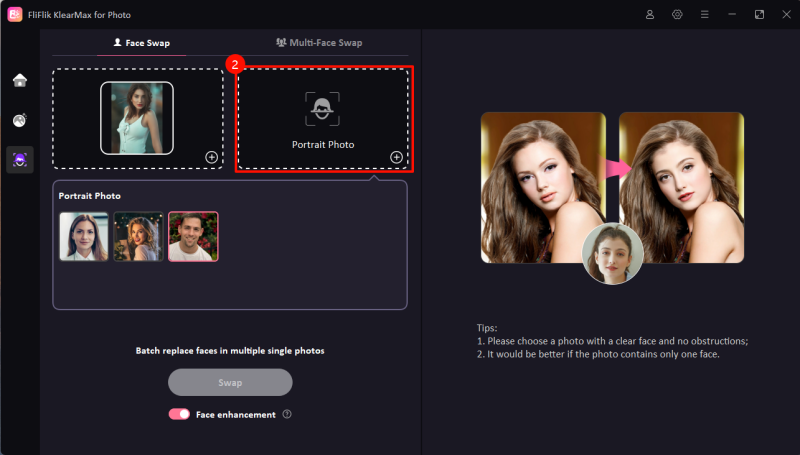Image resolution: width=800 pixels, height=455 pixels.
Task: Open the Home icon in the sidebar
Action: 20,81
